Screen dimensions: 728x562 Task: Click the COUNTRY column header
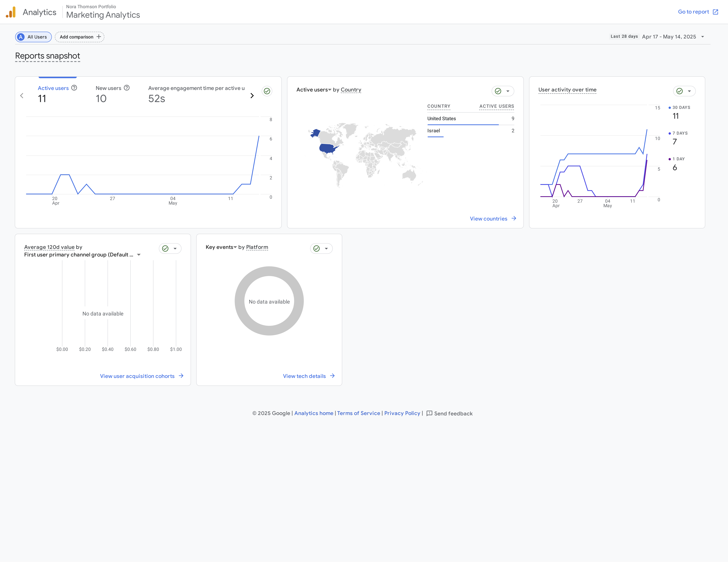[x=439, y=106]
